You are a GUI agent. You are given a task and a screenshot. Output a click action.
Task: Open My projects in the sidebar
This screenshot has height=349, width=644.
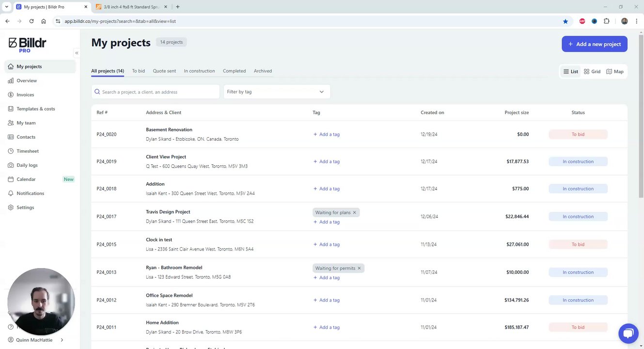(x=40, y=66)
